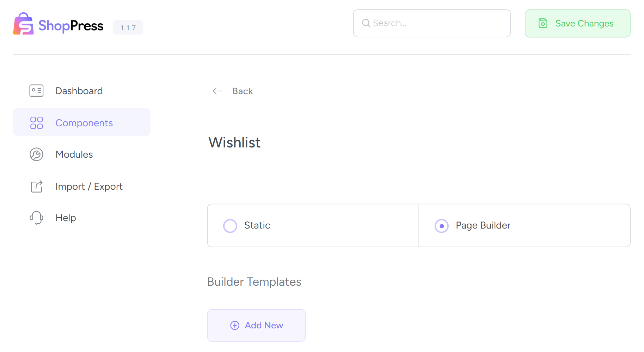Screen dimensions: 644x352
Task: Click the Components grid icon
Action: 36,123
